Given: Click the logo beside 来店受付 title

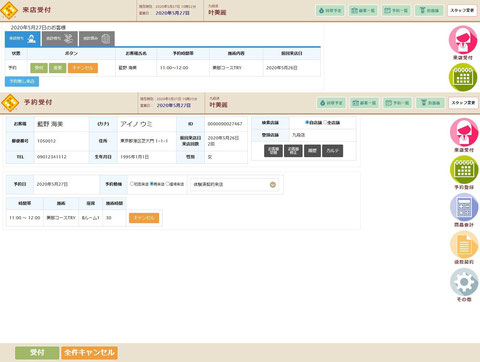Looking at the screenshot, I should point(9,10).
